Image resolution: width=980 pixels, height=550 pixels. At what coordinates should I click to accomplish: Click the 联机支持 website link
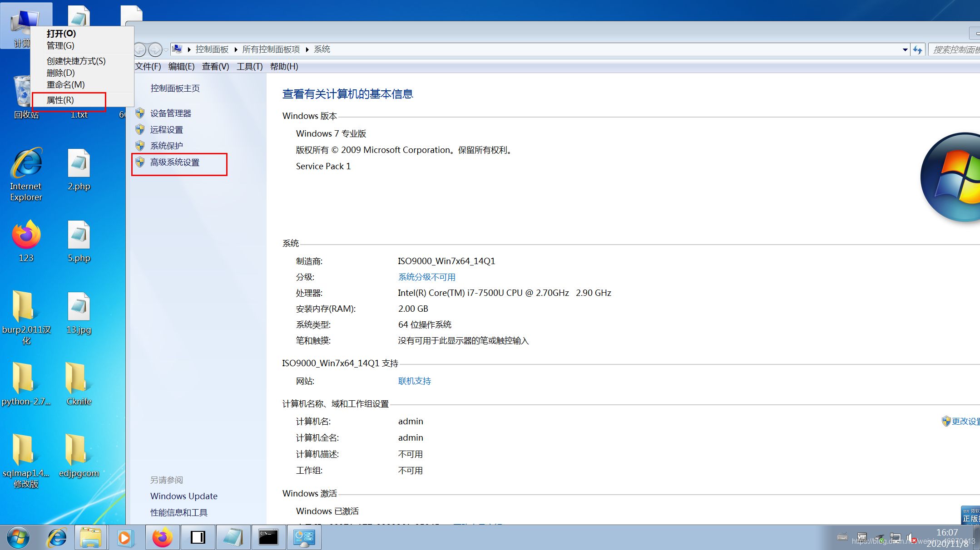pos(414,381)
